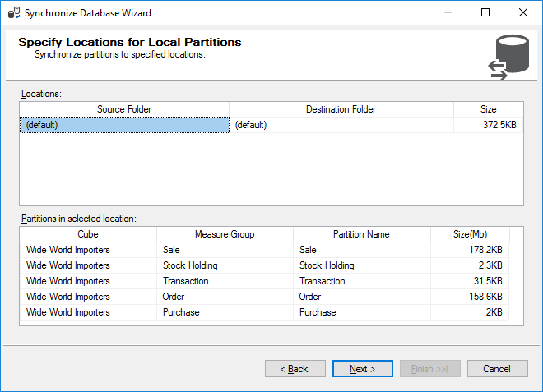Screen dimensions: 543x392
Task: Click the Size(Mb) column header
Action: pyautogui.click(x=469, y=234)
